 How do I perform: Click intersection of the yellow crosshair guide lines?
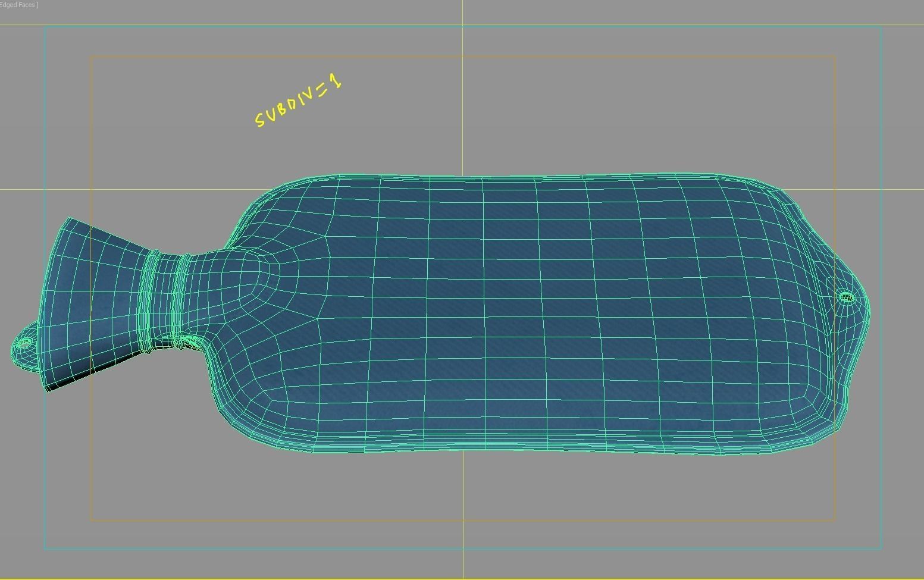tap(463, 190)
